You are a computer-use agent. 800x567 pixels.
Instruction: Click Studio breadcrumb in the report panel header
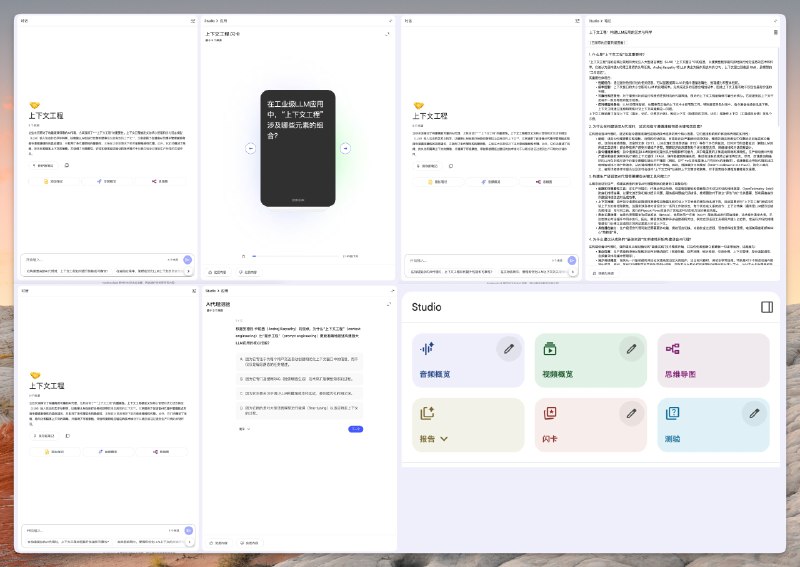click(x=594, y=21)
